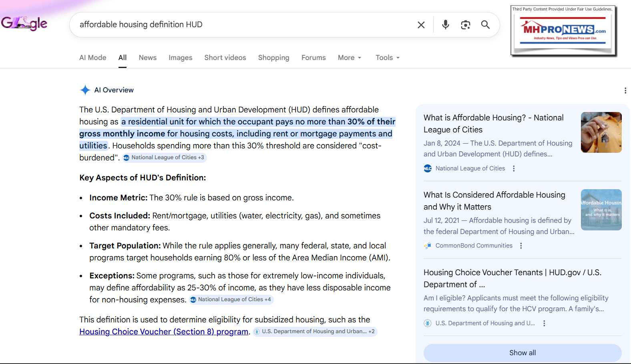Viewport: 631px width, 364px height.
Task: Open options for U.S. Department of Housing source
Action: click(544, 323)
